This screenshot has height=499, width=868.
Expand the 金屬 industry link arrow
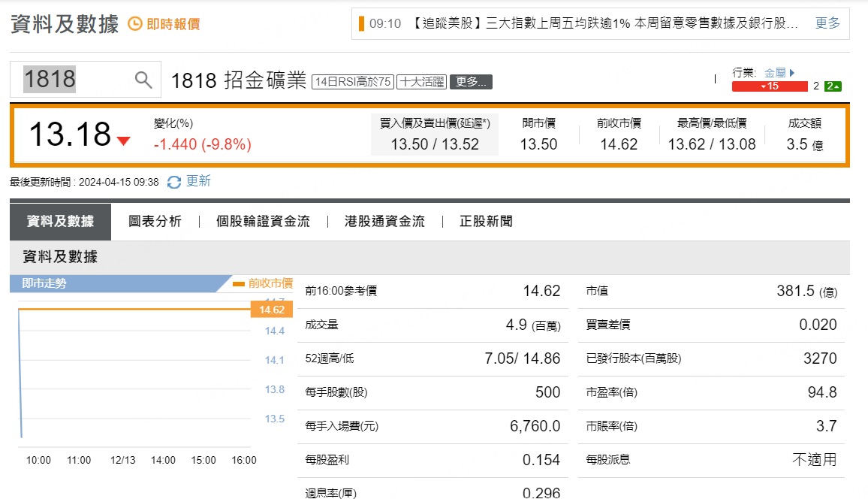791,73
